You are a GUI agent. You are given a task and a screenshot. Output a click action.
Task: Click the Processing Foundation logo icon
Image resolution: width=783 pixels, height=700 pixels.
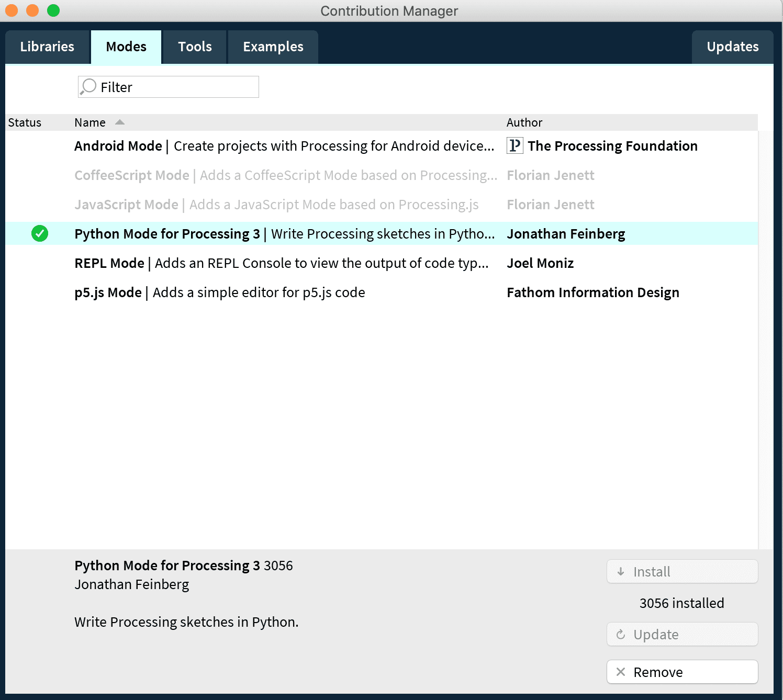pyautogui.click(x=514, y=145)
